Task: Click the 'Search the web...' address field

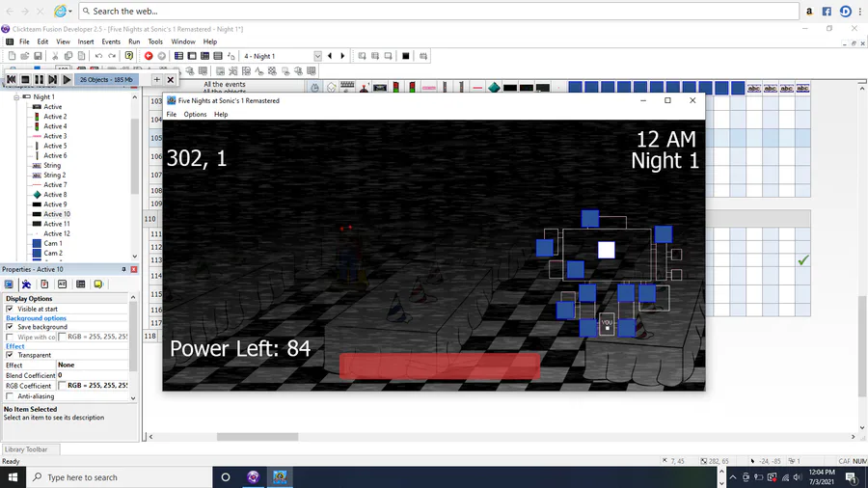Action: click(x=439, y=11)
